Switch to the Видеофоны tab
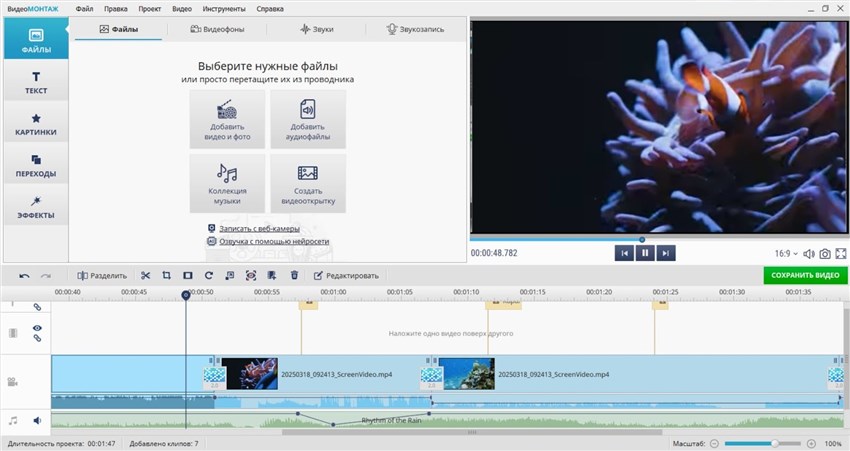The image size is (850, 451). (x=218, y=30)
